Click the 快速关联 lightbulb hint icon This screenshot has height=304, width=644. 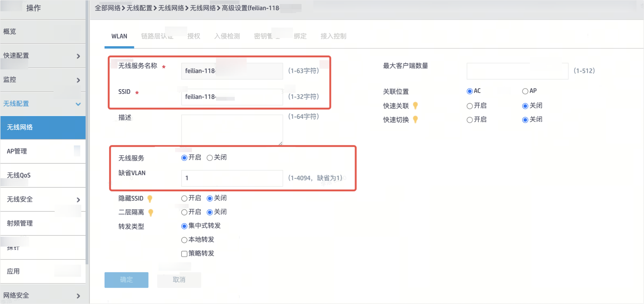(x=415, y=106)
